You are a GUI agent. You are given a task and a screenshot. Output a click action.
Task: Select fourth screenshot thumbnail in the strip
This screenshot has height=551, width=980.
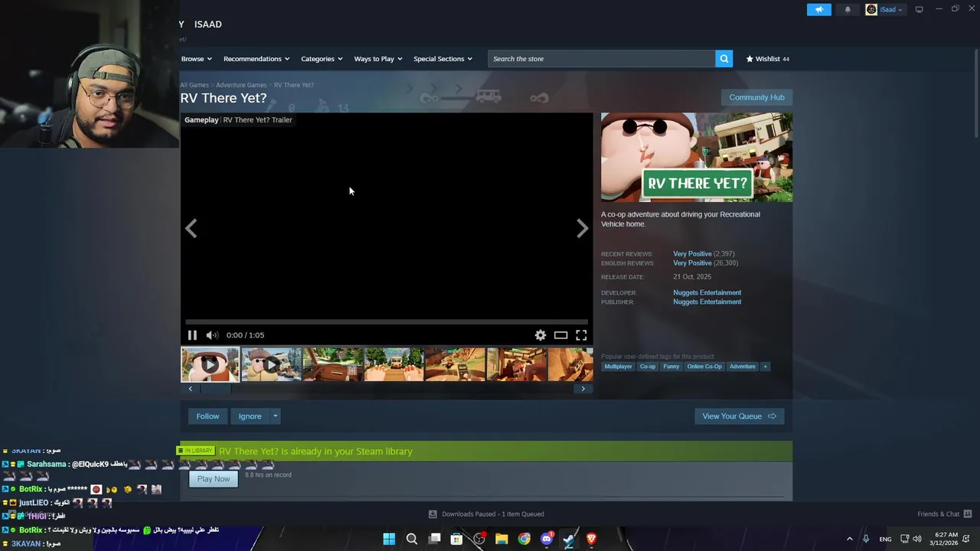click(x=394, y=364)
